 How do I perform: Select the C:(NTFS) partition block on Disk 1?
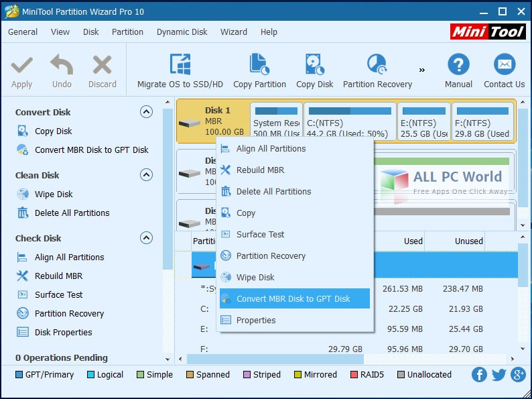pyautogui.click(x=350, y=121)
